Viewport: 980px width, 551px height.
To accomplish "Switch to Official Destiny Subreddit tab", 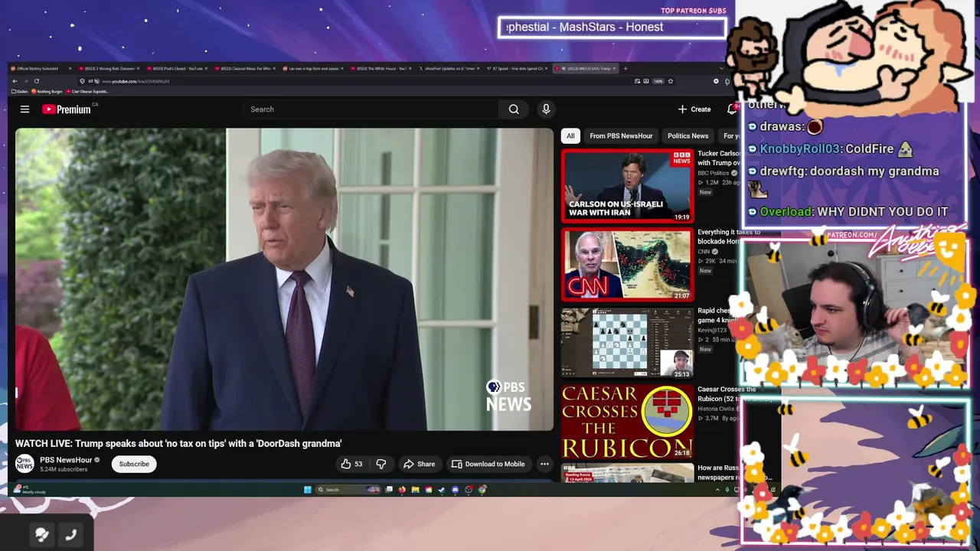I will (x=41, y=68).
